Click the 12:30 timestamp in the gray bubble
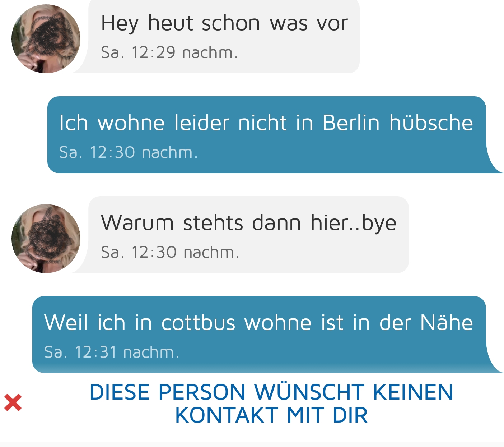 [x=170, y=252]
